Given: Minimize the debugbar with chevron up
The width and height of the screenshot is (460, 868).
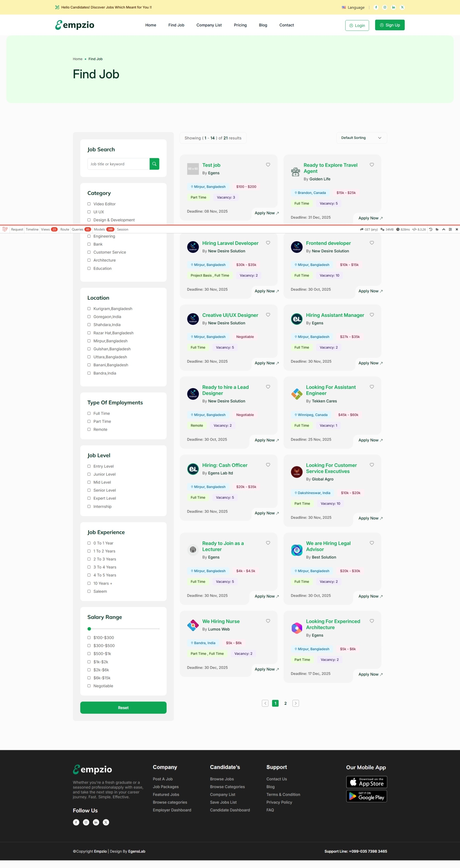Looking at the screenshot, I should click(x=444, y=229).
